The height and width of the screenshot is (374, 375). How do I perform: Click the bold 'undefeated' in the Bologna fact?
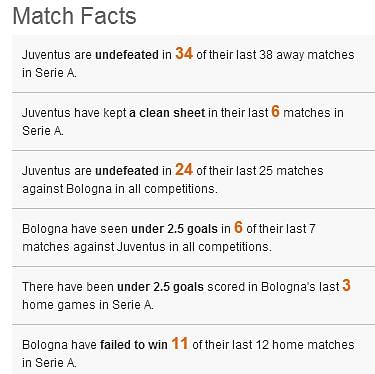[127, 171]
